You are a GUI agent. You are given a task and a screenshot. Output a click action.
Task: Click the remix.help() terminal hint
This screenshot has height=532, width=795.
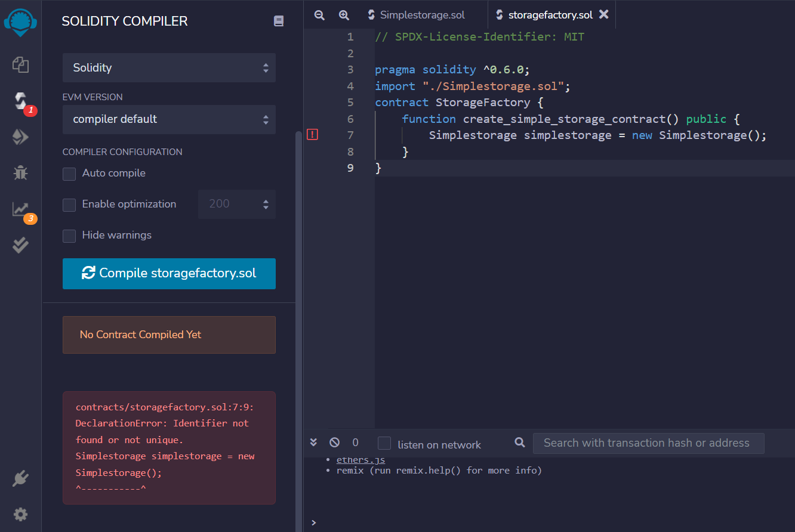coord(439,471)
